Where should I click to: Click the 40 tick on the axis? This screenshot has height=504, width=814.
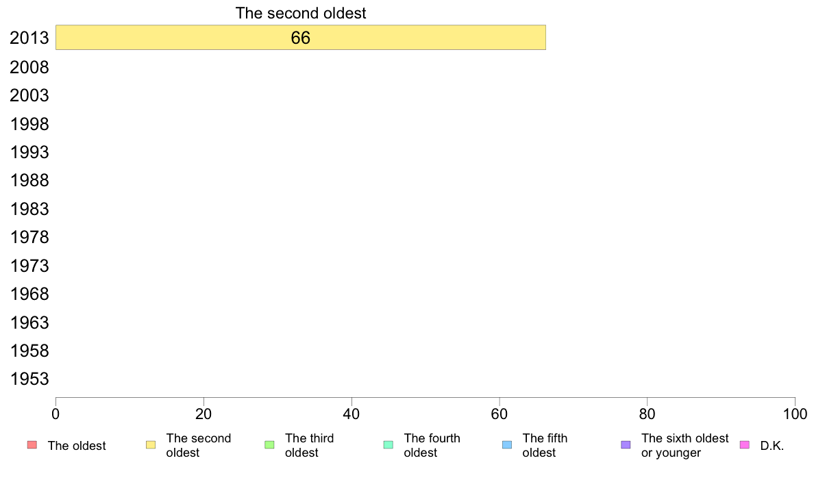(x=351, y=414)
